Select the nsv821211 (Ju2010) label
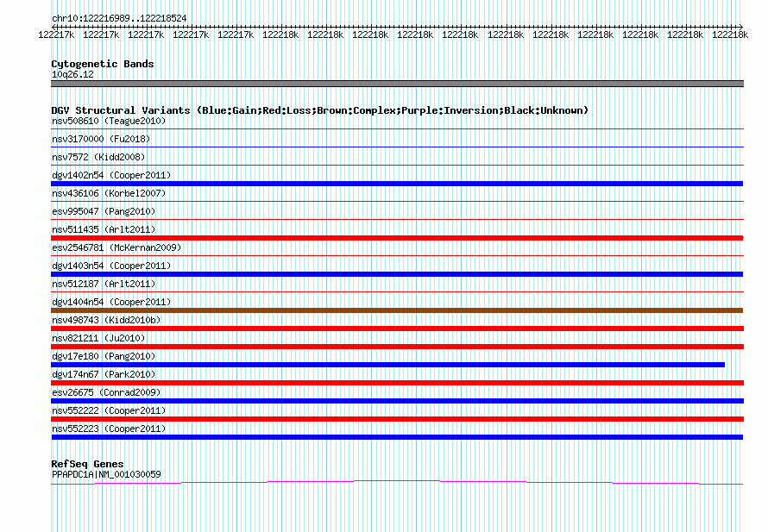 coord(98,338)
